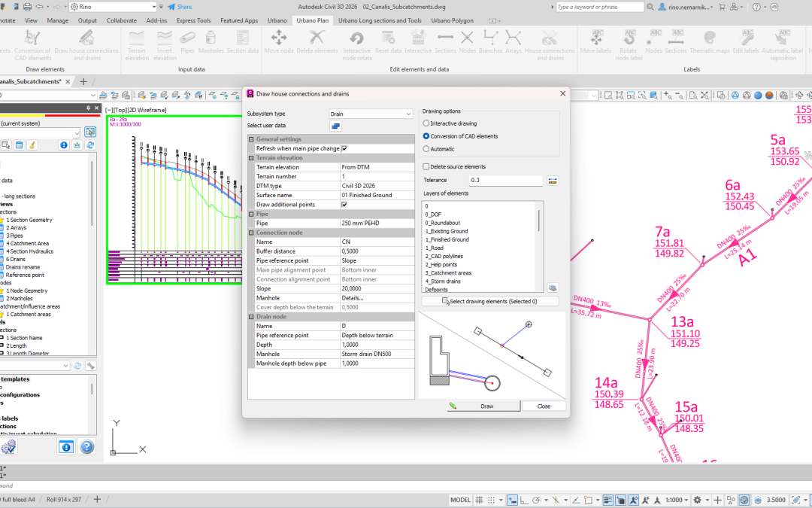Add a new drawing tab with plus
This screenshot has height=508, width=812.
click(83, 81)
